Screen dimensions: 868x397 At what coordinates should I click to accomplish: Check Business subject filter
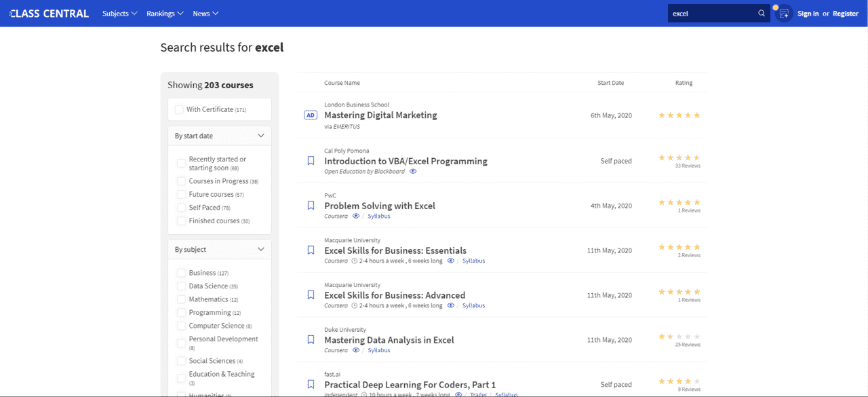point(181,273)
